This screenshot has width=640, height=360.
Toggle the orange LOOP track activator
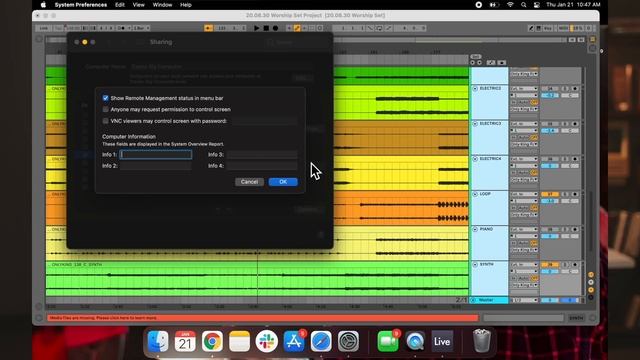tap(550, 194)
